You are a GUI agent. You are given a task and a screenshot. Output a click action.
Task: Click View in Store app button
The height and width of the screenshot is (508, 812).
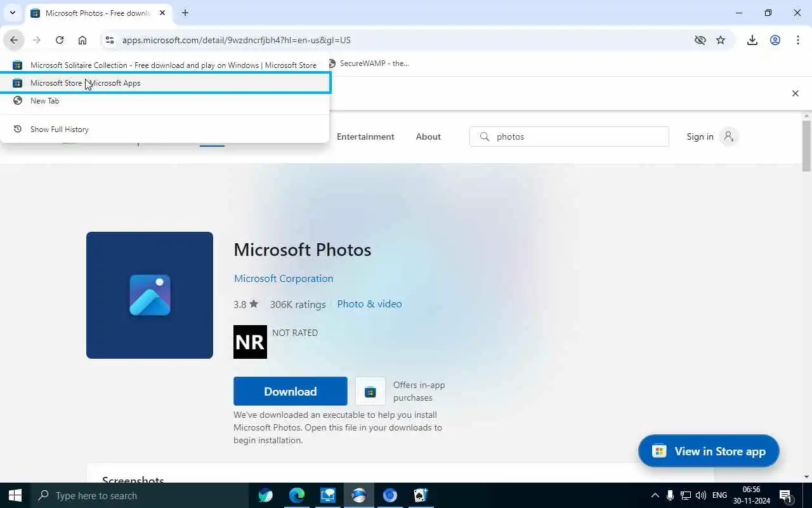coord(709,451)
